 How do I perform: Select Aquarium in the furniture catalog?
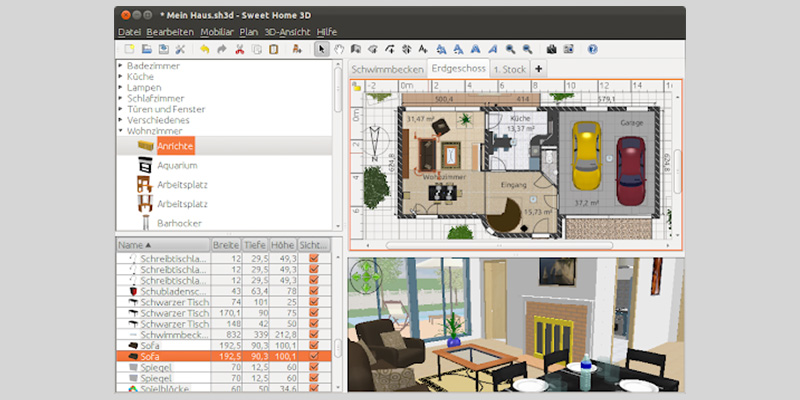tap(177, 165)
